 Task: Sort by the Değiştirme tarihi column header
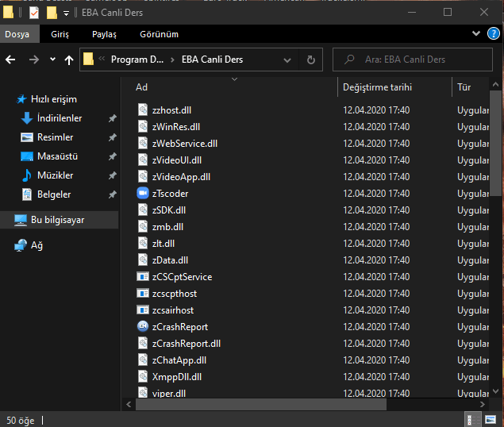pyautogui.click(x=377, y=87)
